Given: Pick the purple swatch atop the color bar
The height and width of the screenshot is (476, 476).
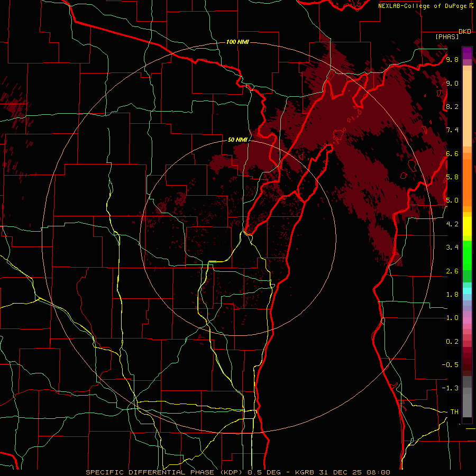Looking at the screenshot, I should [467, 53].
